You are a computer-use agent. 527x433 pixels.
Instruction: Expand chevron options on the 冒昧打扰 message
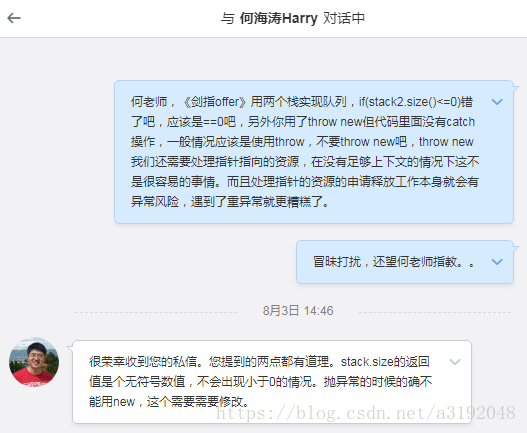click(x=497, y=262)
